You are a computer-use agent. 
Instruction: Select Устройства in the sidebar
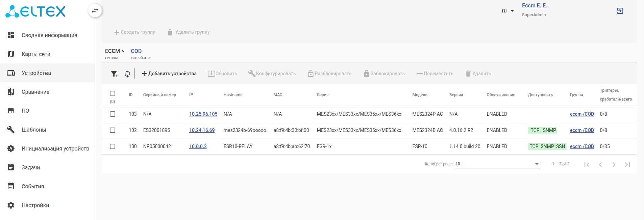[47, 73]
